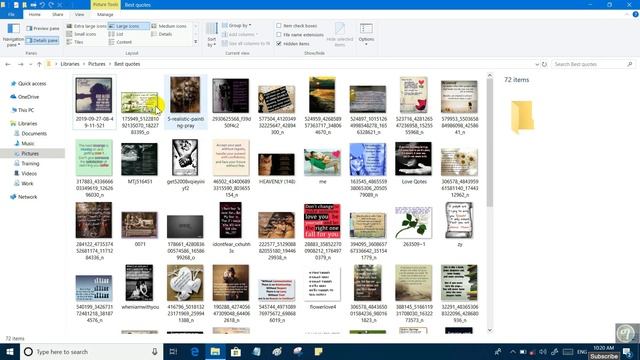
Task: Select Content layout view
Action: pyautogui.click(x=120, y=42)
